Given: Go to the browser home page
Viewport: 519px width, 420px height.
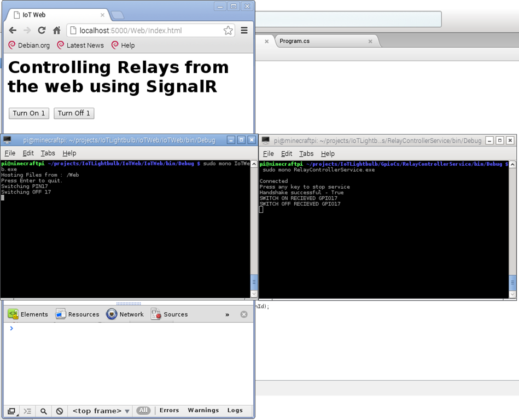Looking at the screenshot, I should 56,31.
